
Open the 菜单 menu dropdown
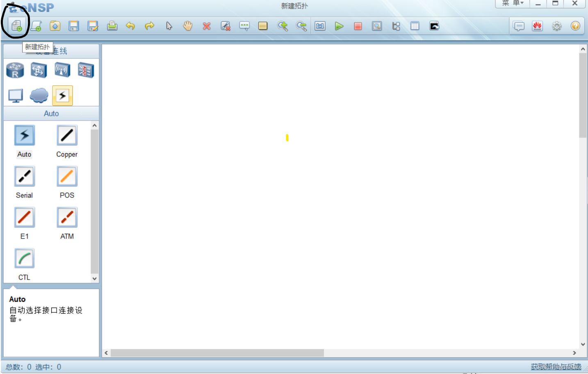coord(513,3)
